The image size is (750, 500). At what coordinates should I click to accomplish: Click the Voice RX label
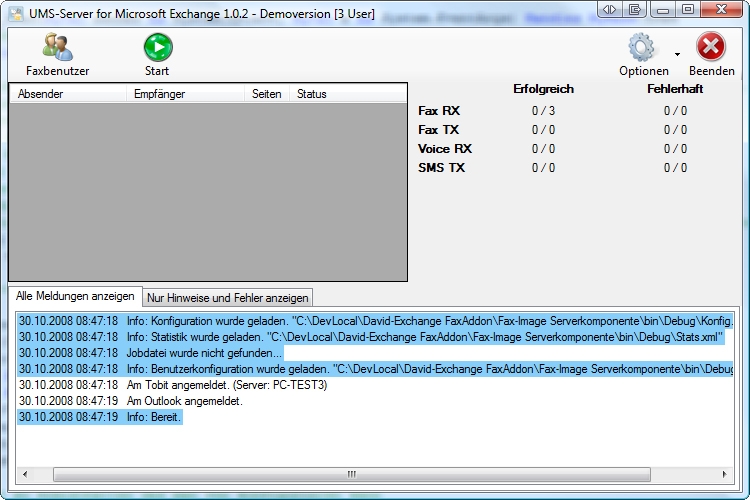click(445, 149)
